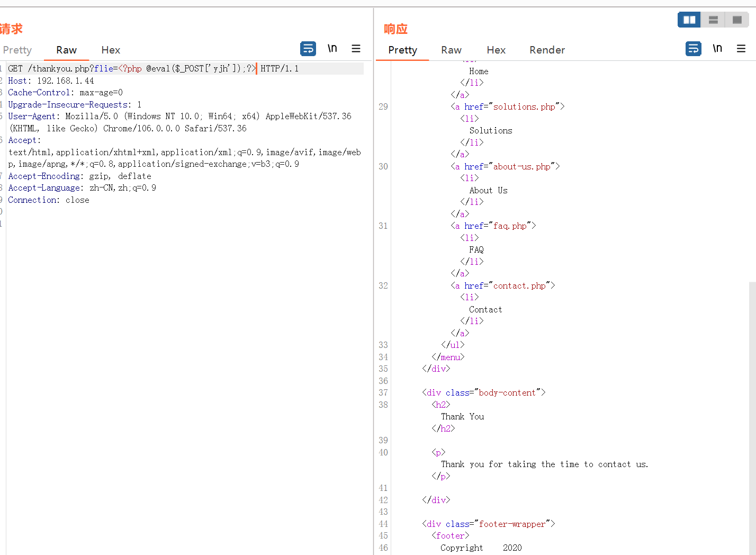Open request panel hamburger menu
This screenshot has height=555, width=756.
point(356,49)
